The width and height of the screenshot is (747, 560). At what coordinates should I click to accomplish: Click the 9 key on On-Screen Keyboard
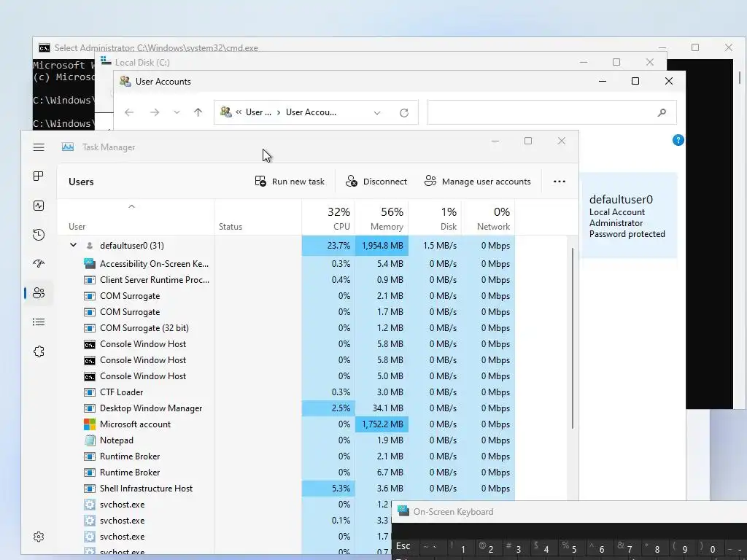pyautogui.click(x=681, y=548)
